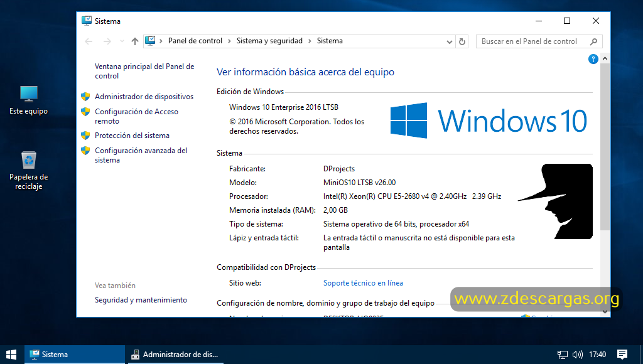Switch to Administrador de dispositivos taskbar button
The height and width of the screenshot is (364, 643).
click(x=176, y=355)
